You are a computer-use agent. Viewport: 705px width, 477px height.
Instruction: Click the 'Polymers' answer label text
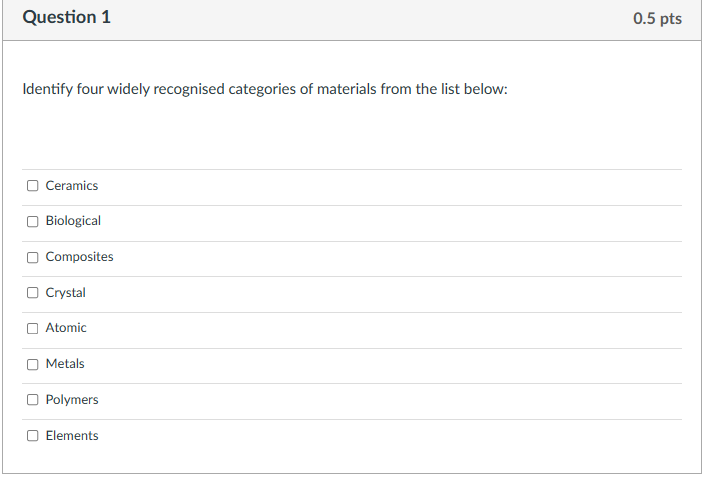72,400
